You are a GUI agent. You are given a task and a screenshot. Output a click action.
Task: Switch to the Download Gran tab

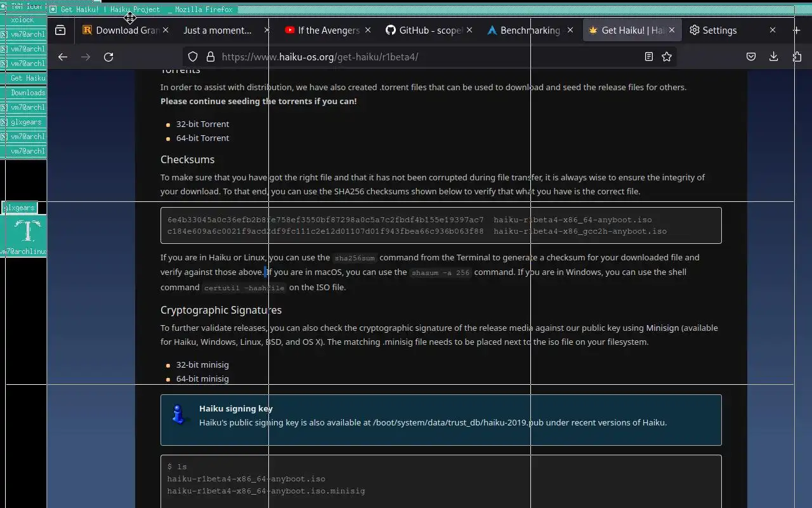point(126,30)
